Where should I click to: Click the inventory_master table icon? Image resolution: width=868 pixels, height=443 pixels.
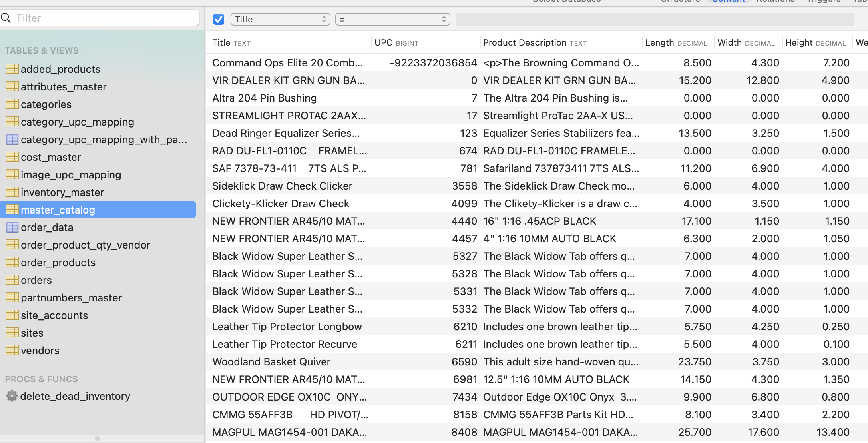click(12, 192)
